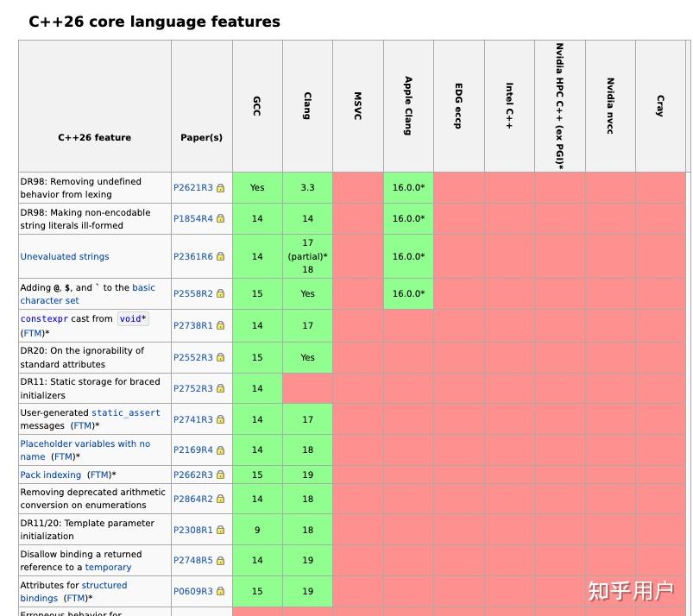Open the Pack indexing link
Image resolution: width=693 pixels, height=616 pixels.
pos(51,475)
